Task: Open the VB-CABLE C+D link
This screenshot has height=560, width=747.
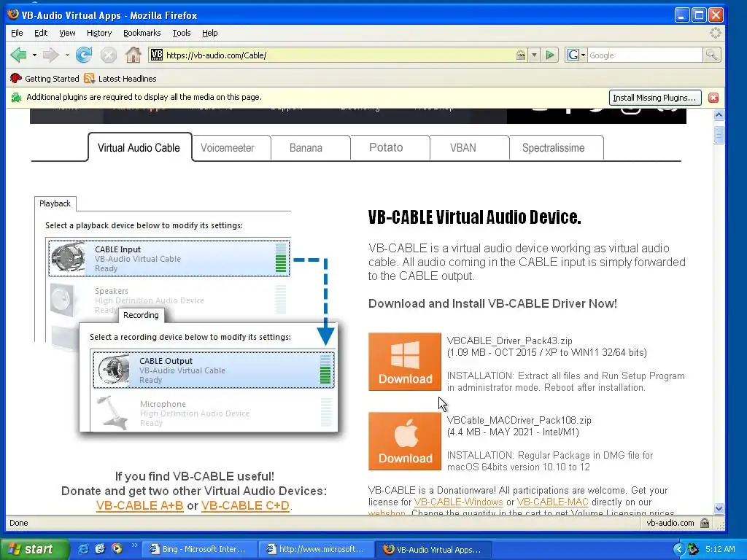Action: [245, 505]
